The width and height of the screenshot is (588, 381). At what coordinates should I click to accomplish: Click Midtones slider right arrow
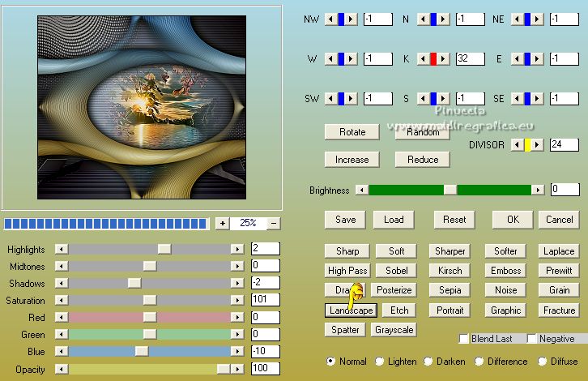[237, 266]
